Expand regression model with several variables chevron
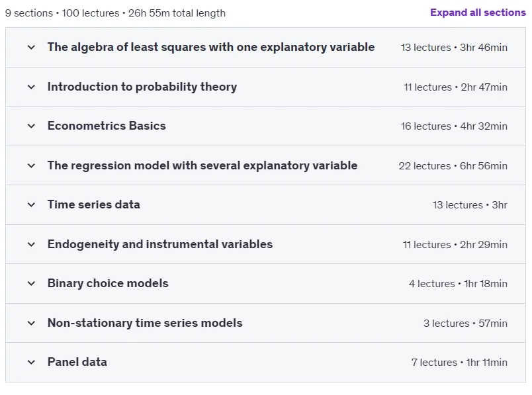Image resolution: width=532 pixels, height=395 pixels. pyautogui.click(x=31, y=165)
